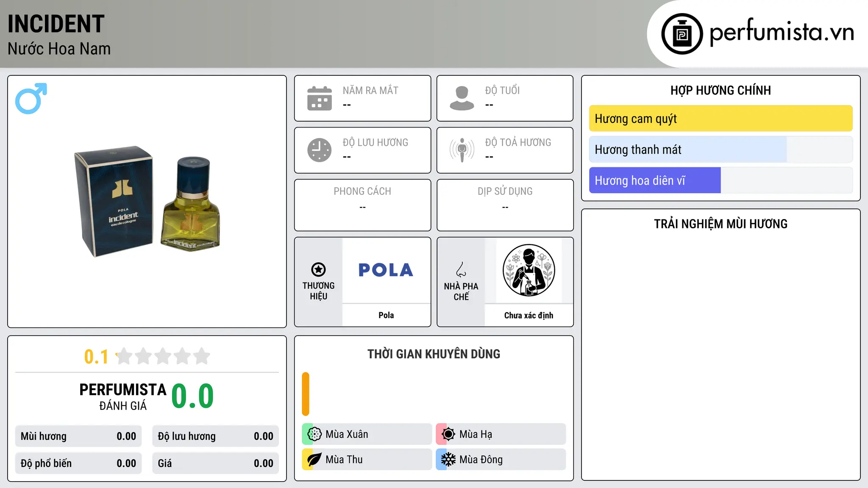The height and width of the screenshot is (488, 868).
Task: Click the Thời Gian Khuyên Dùng heading
Action: [434, 354]
